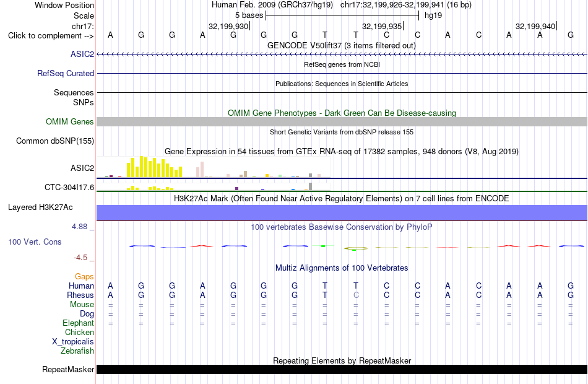The image size is (588, 384).
Task: Click the chr17: ruler label
Action: click(x=82, y=26)
